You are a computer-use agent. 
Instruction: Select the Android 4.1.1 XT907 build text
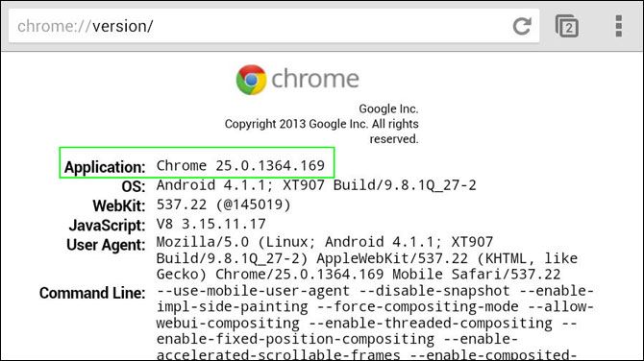click(316, 185)
